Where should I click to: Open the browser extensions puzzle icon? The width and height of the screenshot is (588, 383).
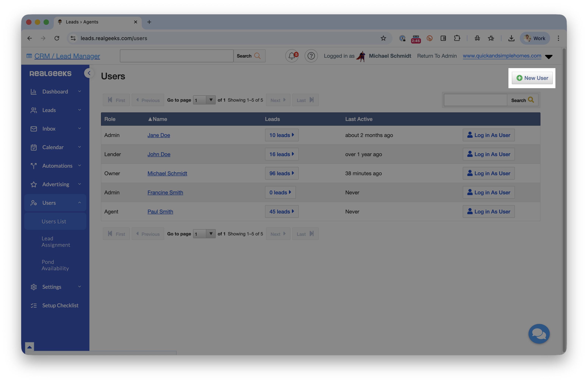tap(457, 38)
